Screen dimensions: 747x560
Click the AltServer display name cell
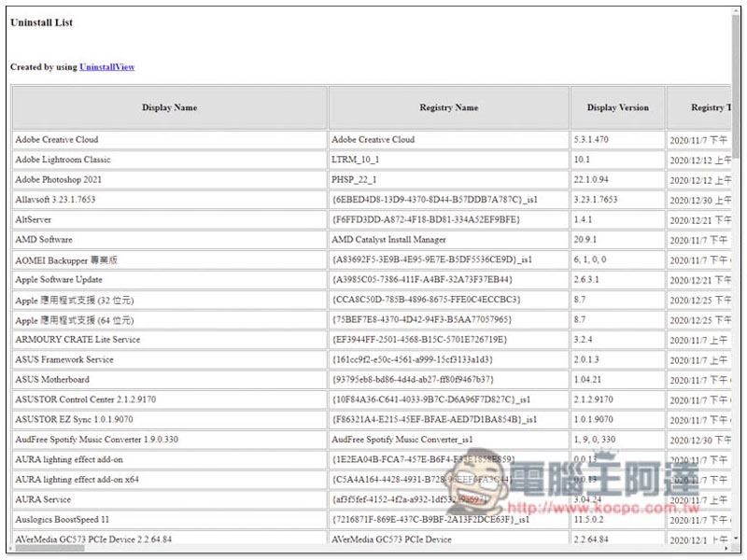point(170,219)
